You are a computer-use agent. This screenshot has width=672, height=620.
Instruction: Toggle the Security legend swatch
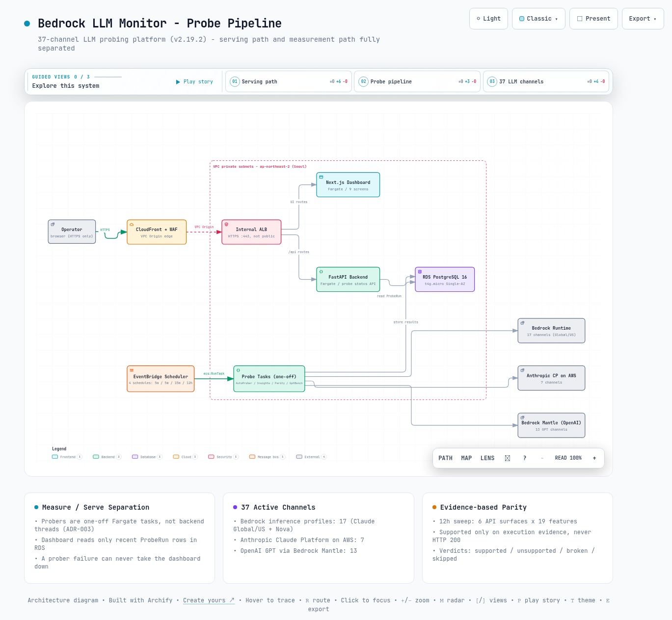[x=211, y=457]
